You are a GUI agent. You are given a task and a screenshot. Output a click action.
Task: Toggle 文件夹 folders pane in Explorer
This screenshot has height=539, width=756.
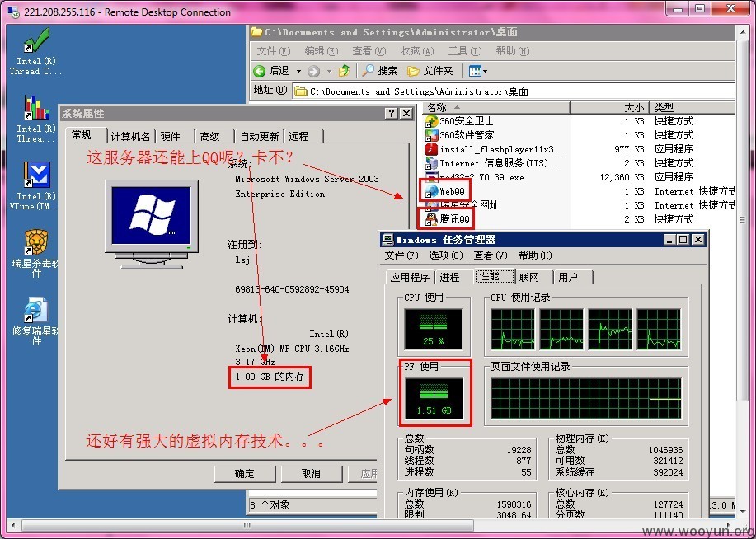click(430, 71)
